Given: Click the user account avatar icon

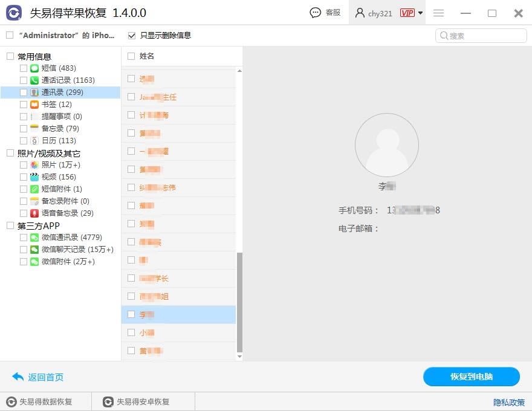Looking at the screenshot, I should (360, 13).
